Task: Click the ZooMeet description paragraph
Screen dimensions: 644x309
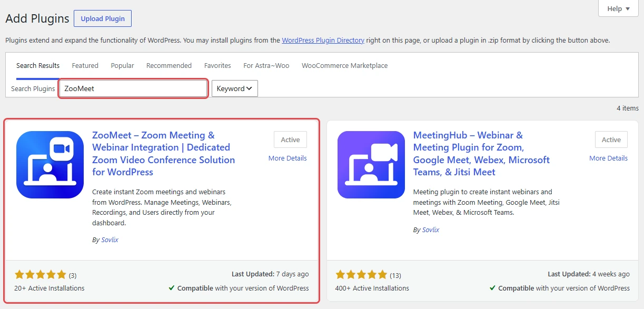Action: 162,207
